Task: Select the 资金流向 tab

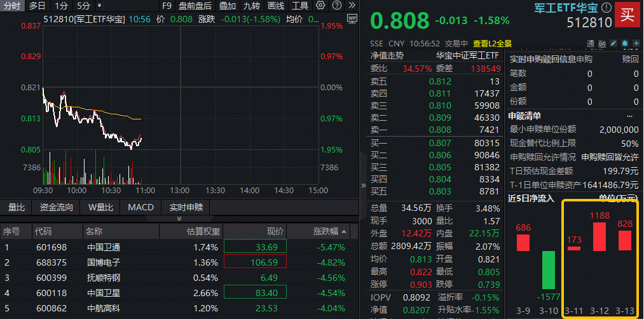Action: click(x=56, y=207)
